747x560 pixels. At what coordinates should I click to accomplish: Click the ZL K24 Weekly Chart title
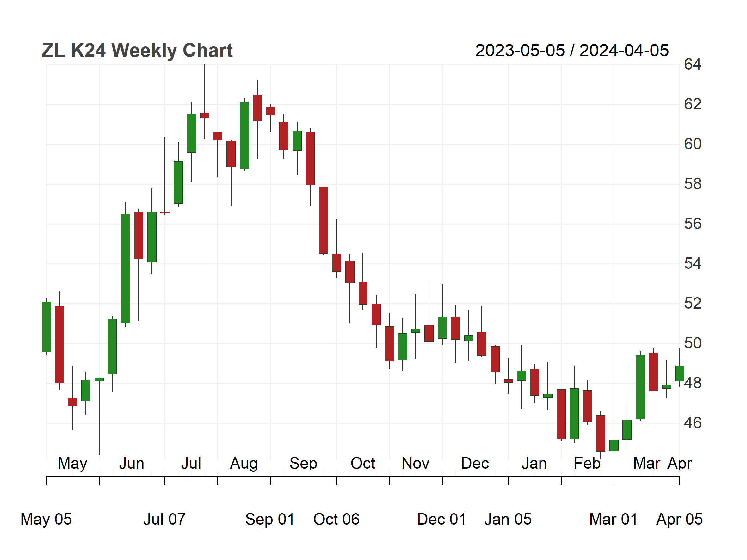point(137,51)
